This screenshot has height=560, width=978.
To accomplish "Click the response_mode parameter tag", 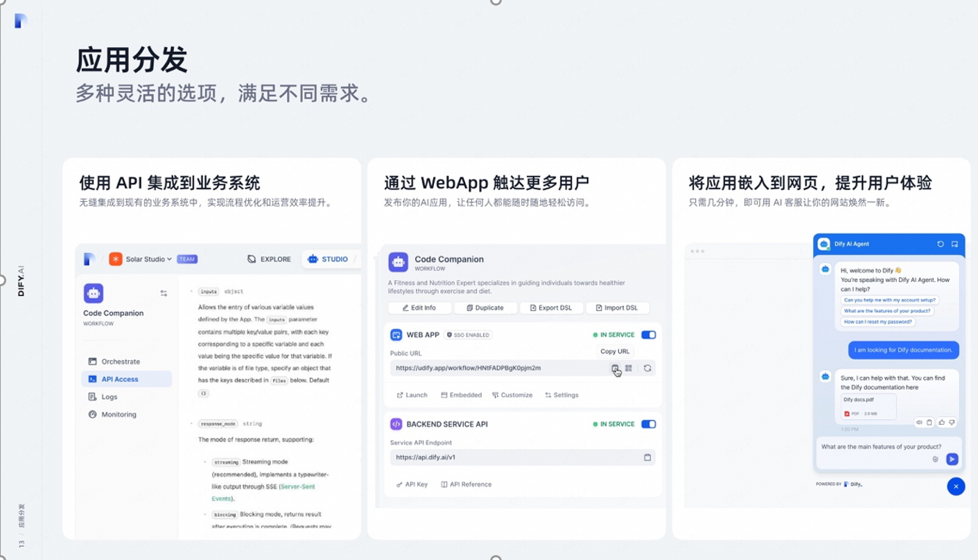I will (x=218, y=423).
